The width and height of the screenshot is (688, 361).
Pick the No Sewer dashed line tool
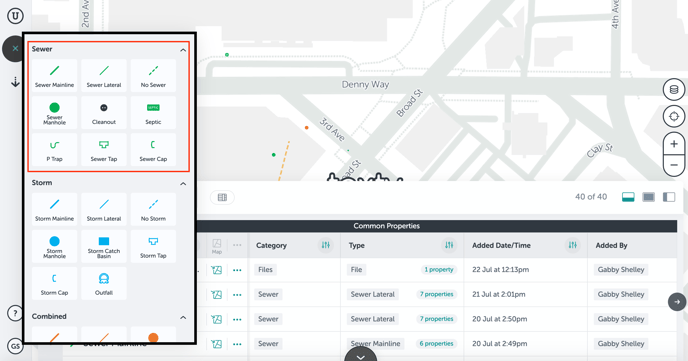(153, 75)
